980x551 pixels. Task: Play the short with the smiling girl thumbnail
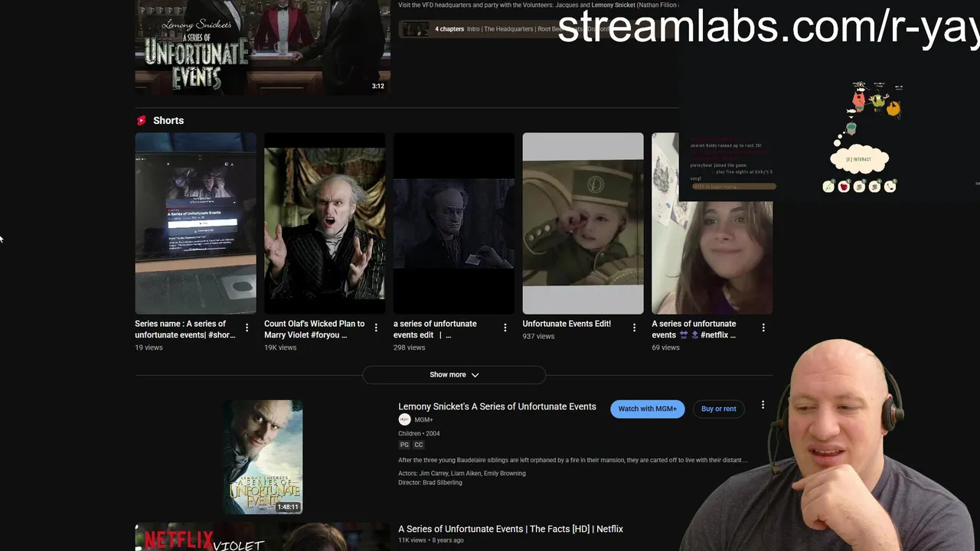coord(712,223)
